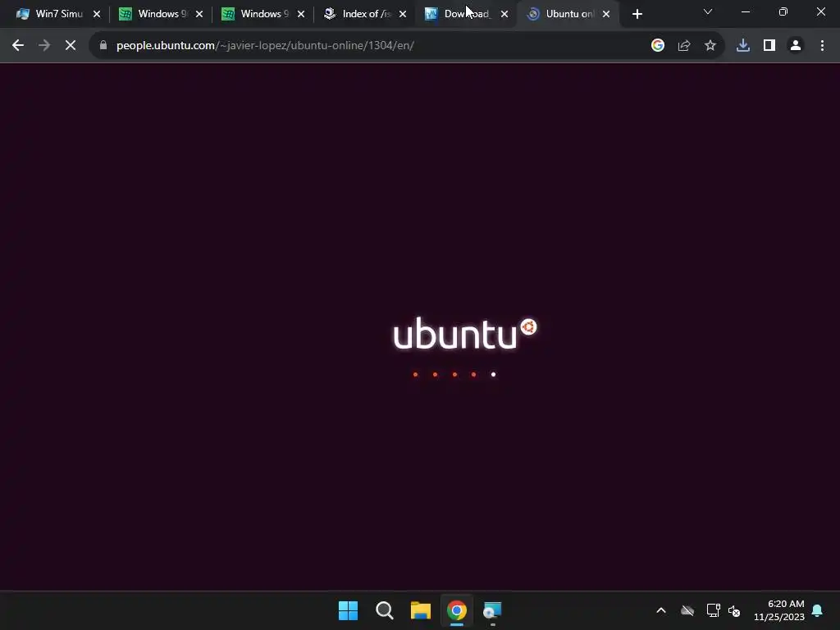This screenshot has width=840, height=630.
Task: Share this page
Action: click(x=684, y=46)
